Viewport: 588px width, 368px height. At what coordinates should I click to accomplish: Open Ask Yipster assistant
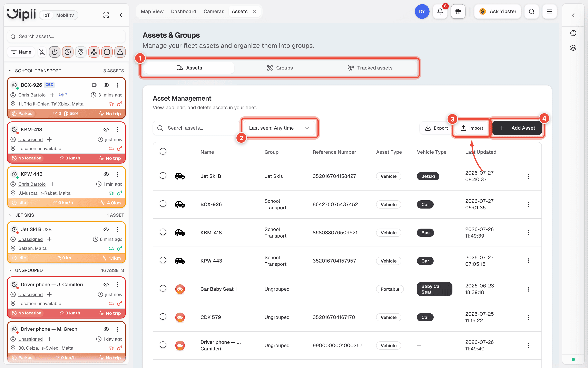(x=497, y=11)
